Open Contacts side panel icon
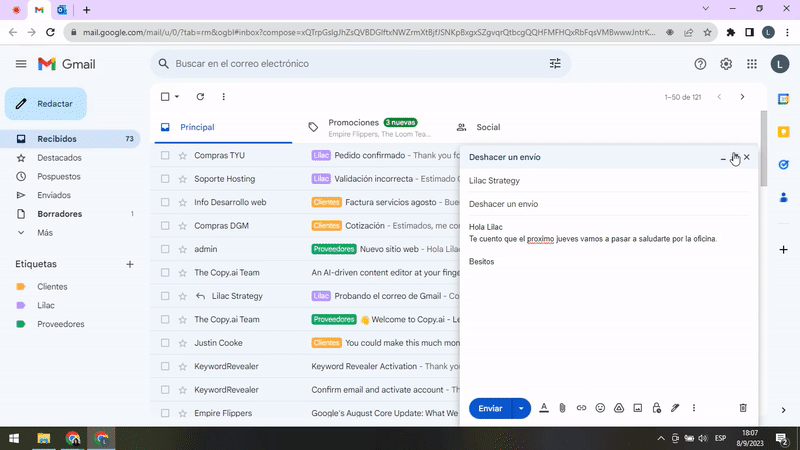This screenshot has width=800, height=450. pos(784,197)
